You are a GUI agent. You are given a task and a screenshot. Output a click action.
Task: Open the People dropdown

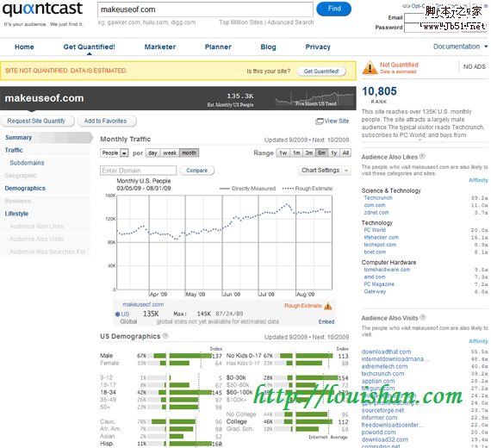115,152
